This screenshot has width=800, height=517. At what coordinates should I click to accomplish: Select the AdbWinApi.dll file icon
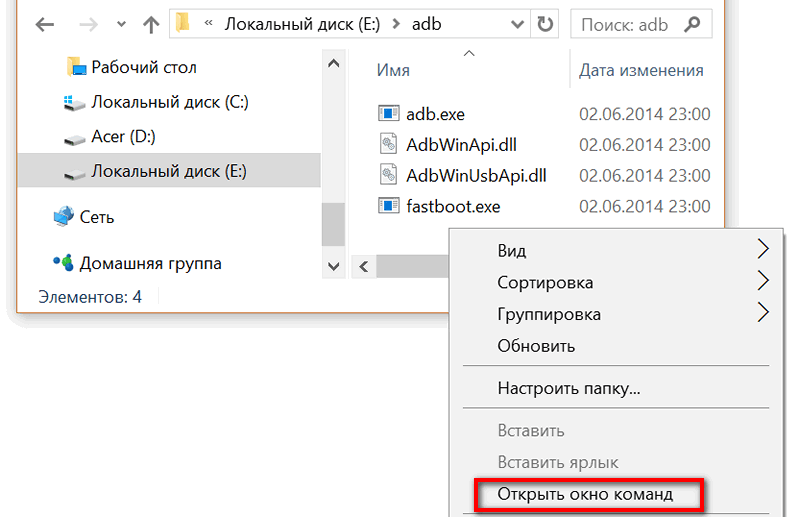[389, 144]
